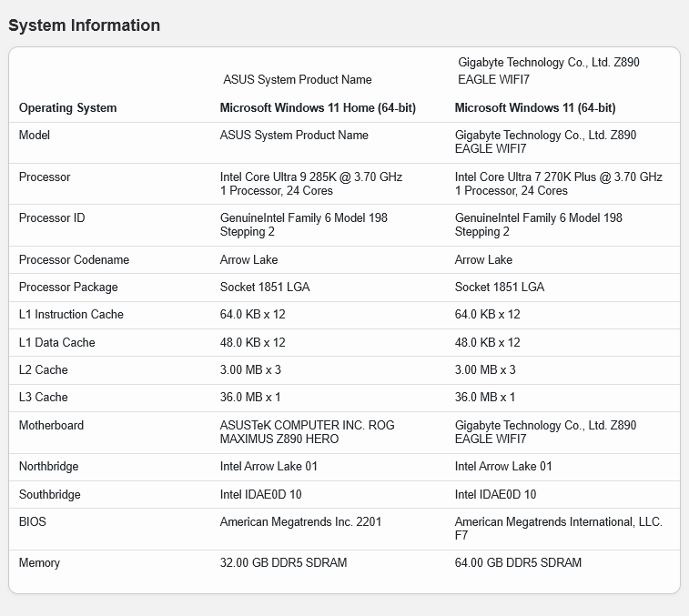Click the System Information heading
The width and height of the screenshot is (689, 616).
click(84, 25)
